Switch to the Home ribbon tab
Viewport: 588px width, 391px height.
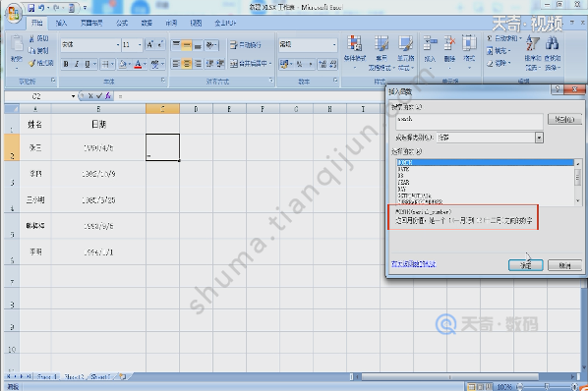(36, 24)
